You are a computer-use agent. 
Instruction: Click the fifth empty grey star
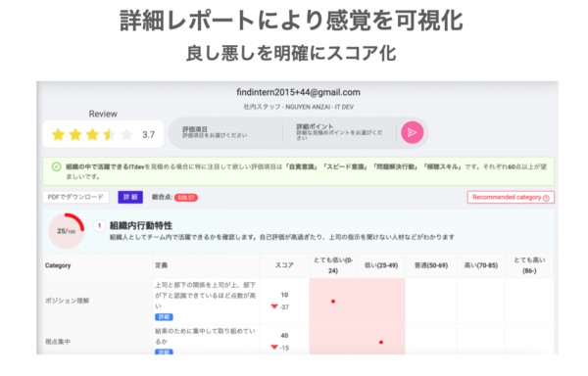pos(127,134)
